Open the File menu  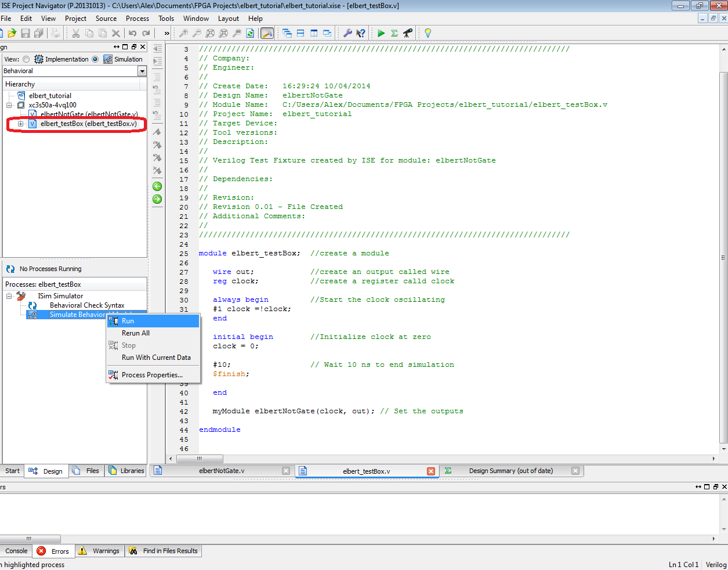click(6, 19)
